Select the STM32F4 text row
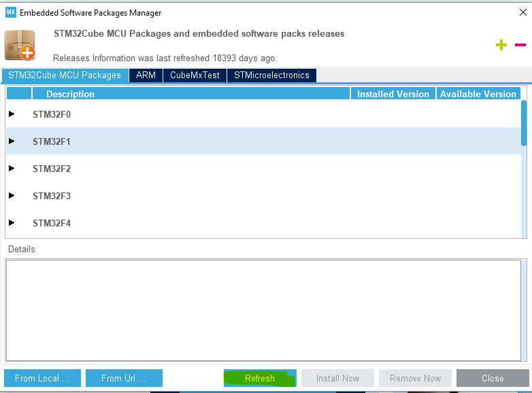532x393 pixels. tap(264, 222)
